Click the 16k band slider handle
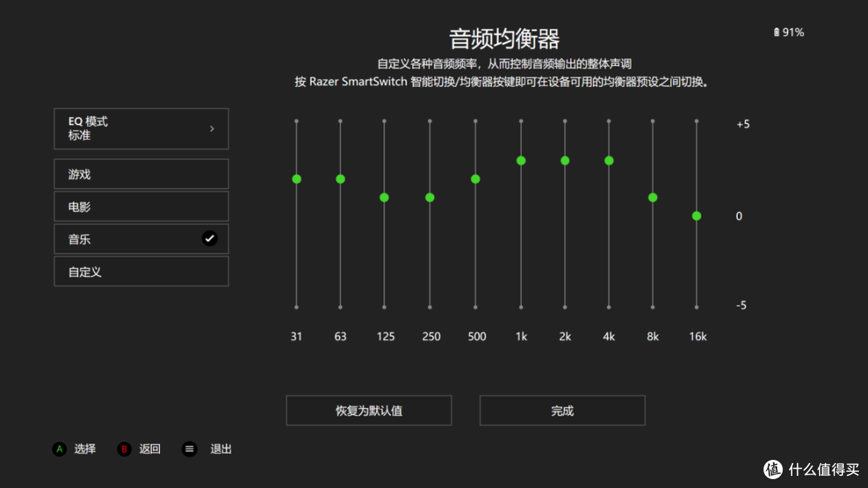868x488 pixels. [x=697, y=215]
